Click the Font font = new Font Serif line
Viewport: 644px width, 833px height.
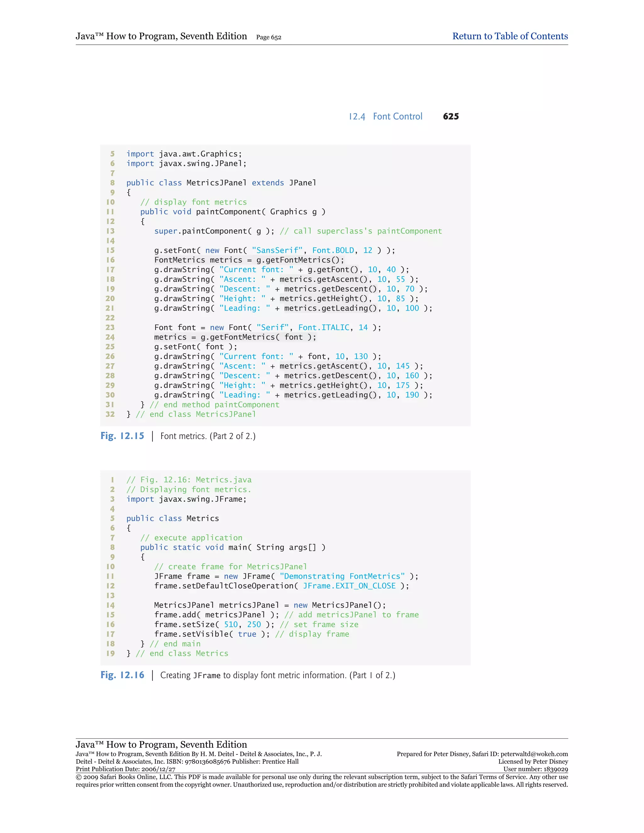[267, 328]
